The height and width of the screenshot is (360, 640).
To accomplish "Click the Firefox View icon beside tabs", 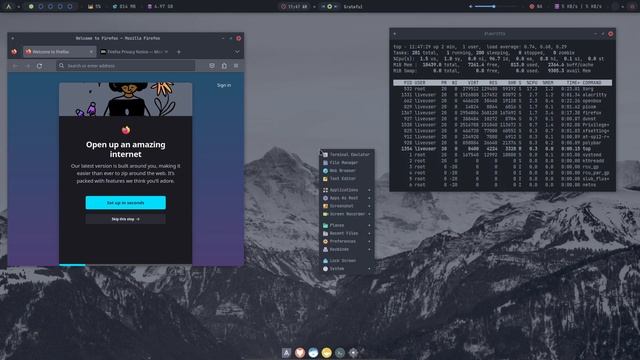I will click(x=14, y=52).
